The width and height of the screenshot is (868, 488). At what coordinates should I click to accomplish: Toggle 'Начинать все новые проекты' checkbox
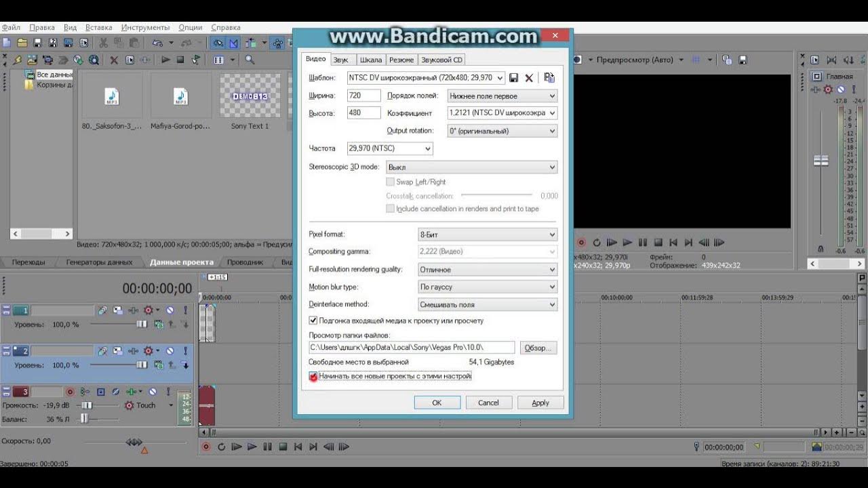[x=313, y=376]
